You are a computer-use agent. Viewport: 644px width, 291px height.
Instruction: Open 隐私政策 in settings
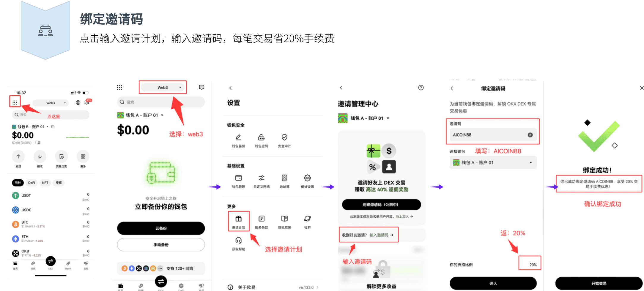tap(284, 222)
